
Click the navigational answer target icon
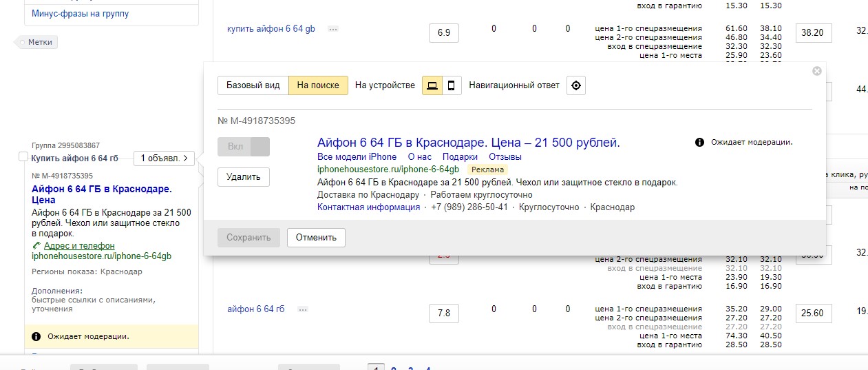click(x=576, y=85)
